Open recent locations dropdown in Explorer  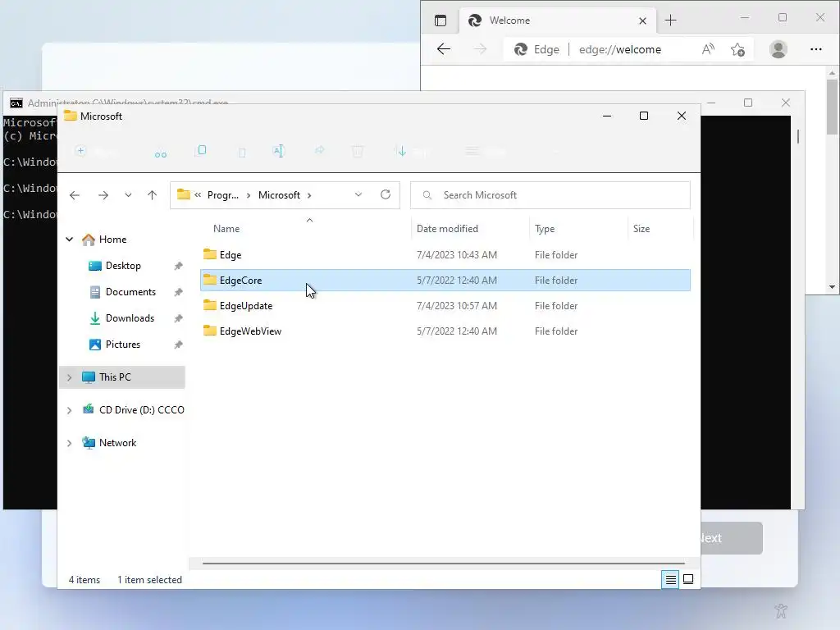(128, 195)
